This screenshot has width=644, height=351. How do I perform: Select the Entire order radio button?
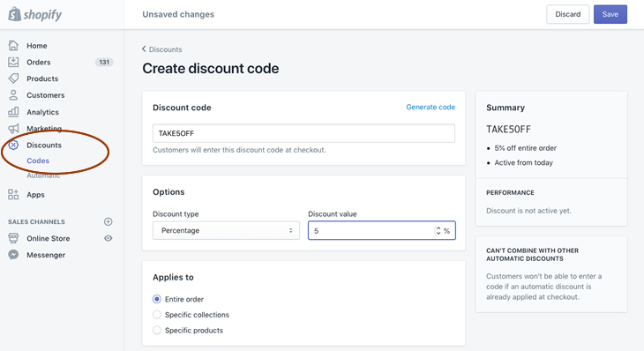click(x=157, y=299)
